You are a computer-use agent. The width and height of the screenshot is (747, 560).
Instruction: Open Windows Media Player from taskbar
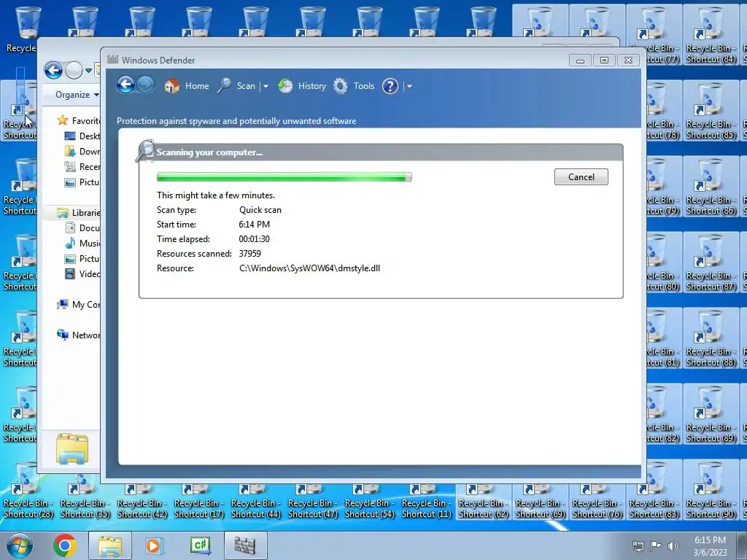[153, 545]
